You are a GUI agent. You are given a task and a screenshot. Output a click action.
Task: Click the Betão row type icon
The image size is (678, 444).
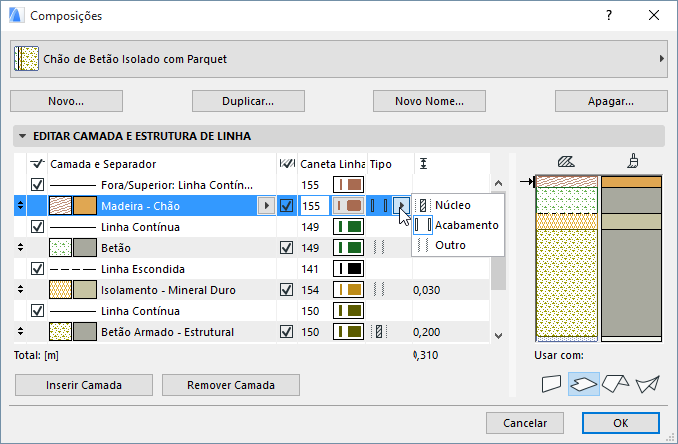point(379,247)
